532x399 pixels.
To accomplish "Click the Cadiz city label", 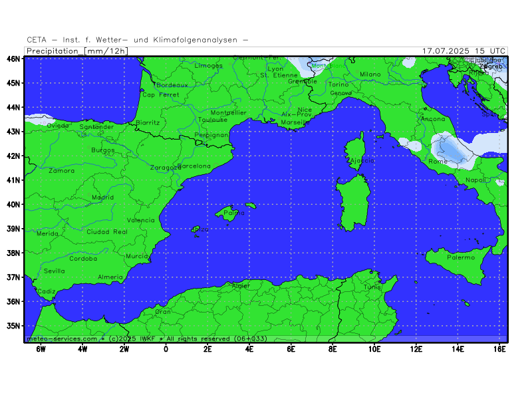I will (46, 291).
